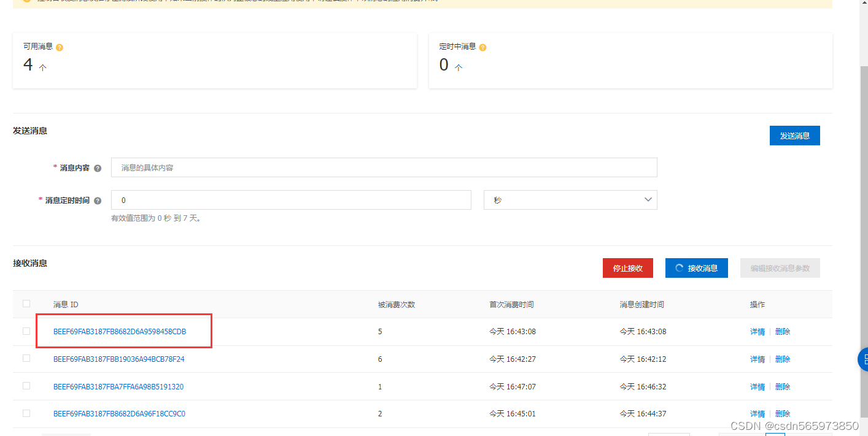868x436 pixels.
Task: Click red 停止接收 button
Action: tap(628, 268)
